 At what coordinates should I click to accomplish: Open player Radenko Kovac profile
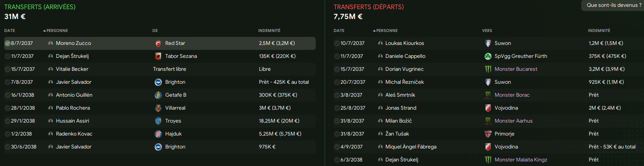[74, 134]
